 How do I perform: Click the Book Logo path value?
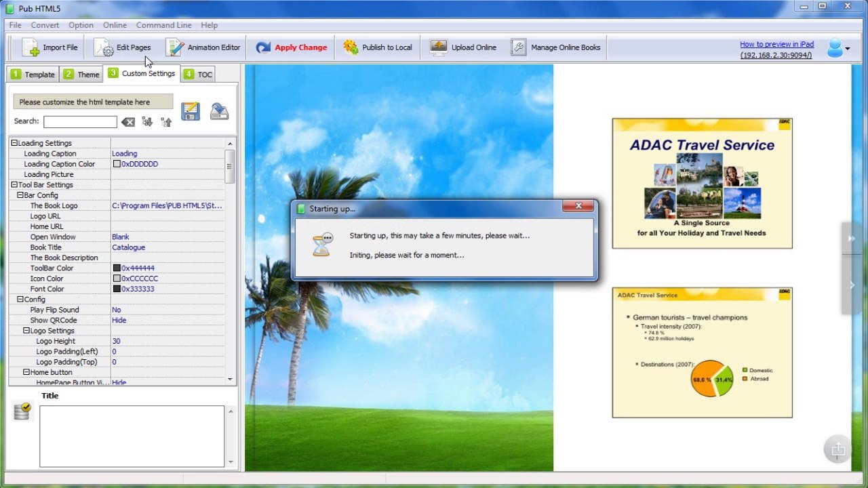(167, 206)
